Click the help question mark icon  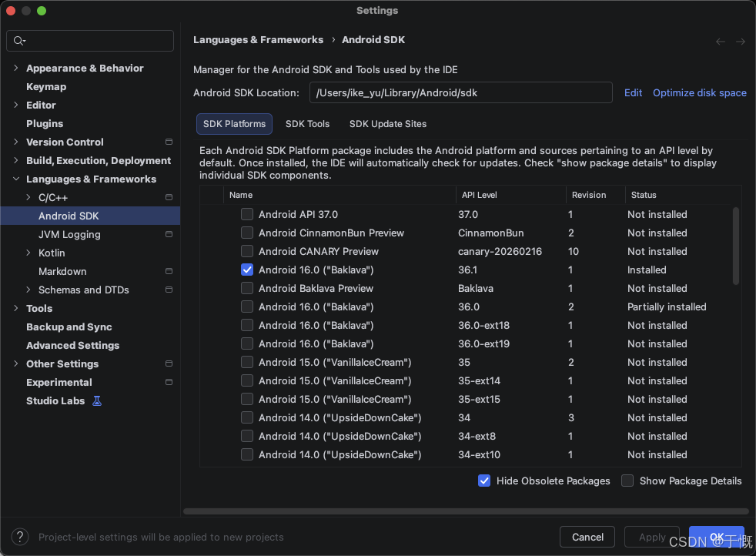point(20,537)
